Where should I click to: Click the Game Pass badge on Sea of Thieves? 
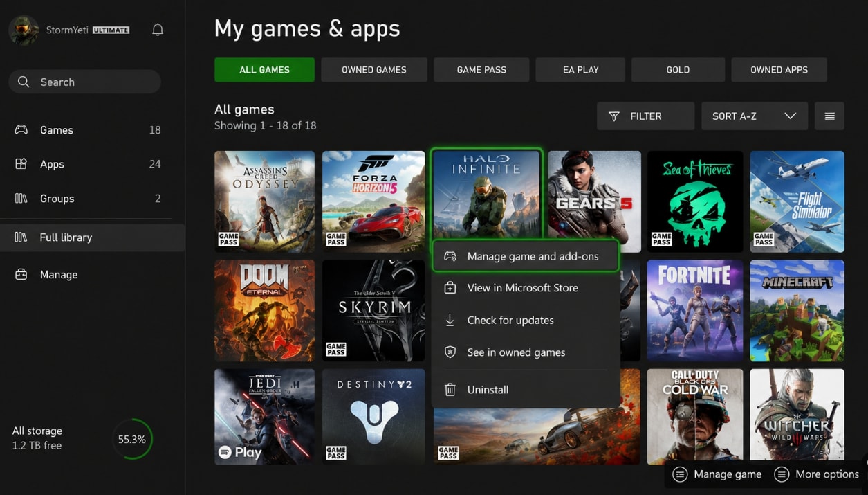(662, 240)
